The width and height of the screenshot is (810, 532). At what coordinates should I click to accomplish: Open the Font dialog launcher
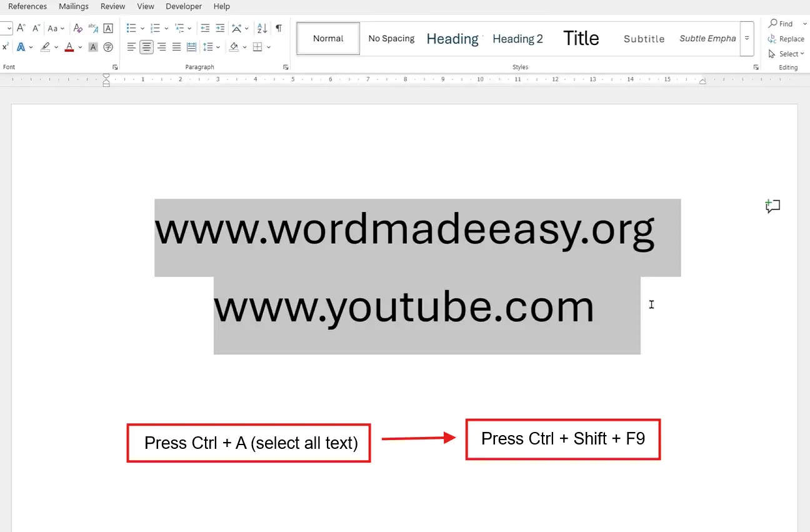click(115, 67)
